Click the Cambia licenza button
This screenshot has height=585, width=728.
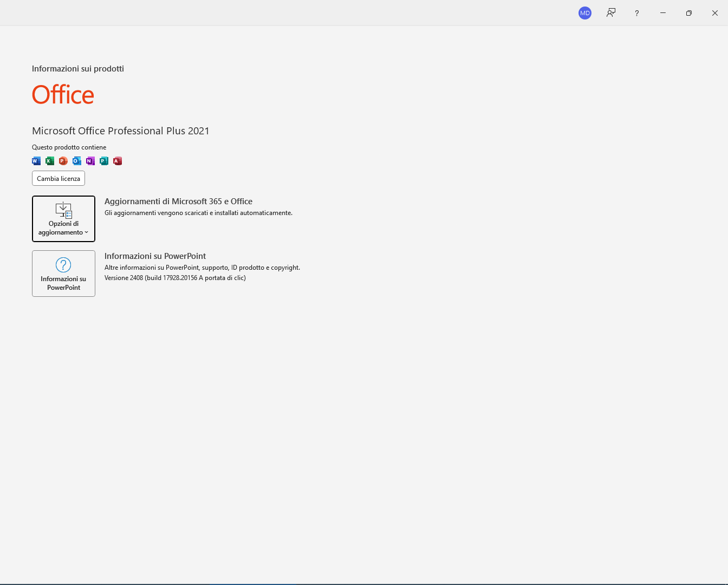click(x=58, y=178)
